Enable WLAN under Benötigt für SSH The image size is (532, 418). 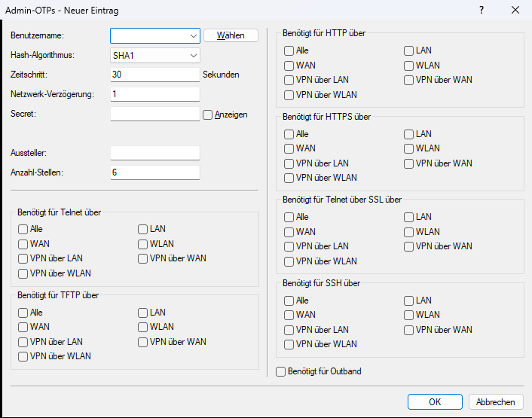click(409, 315)
